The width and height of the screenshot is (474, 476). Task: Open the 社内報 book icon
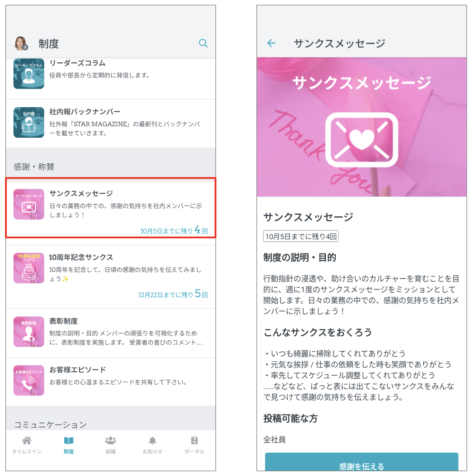click(29, 122)
